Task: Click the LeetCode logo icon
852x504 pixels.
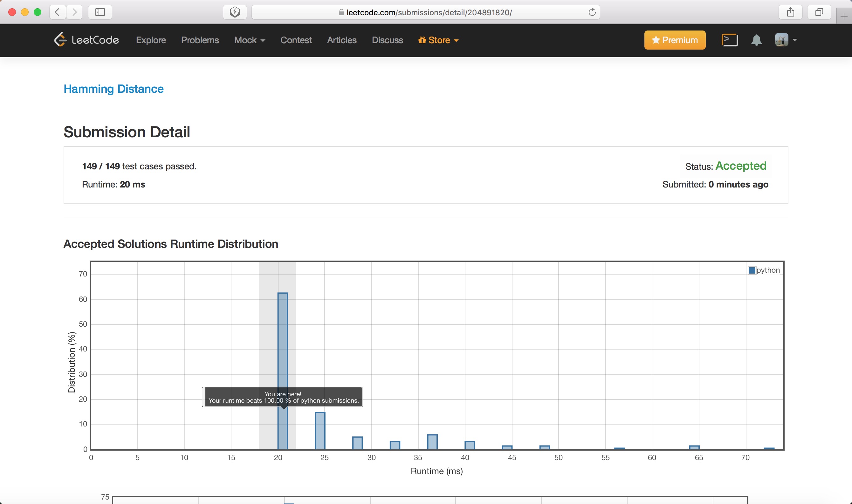Action: coord(60,40)
